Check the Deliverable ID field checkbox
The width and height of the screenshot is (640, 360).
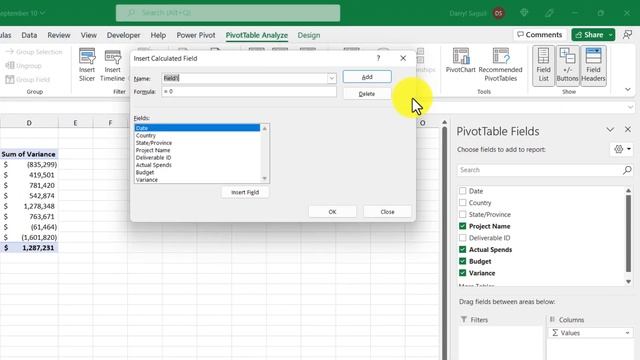click(x=462, y=238)
